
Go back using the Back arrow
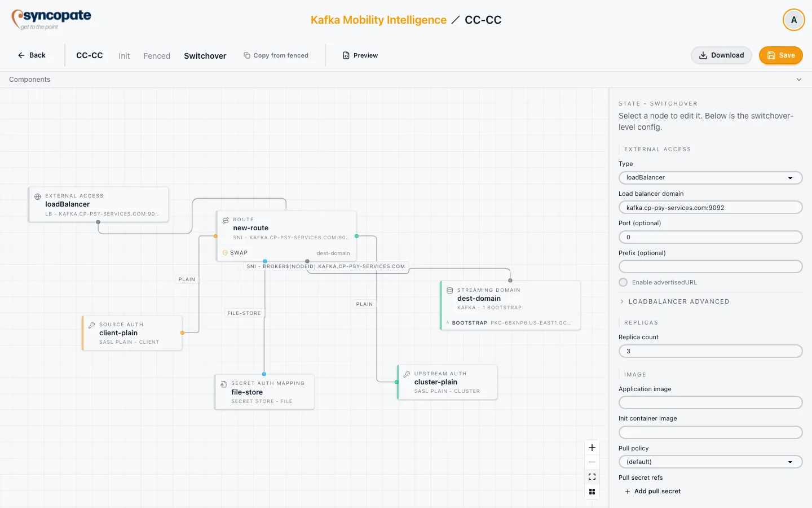pos(32,55)
